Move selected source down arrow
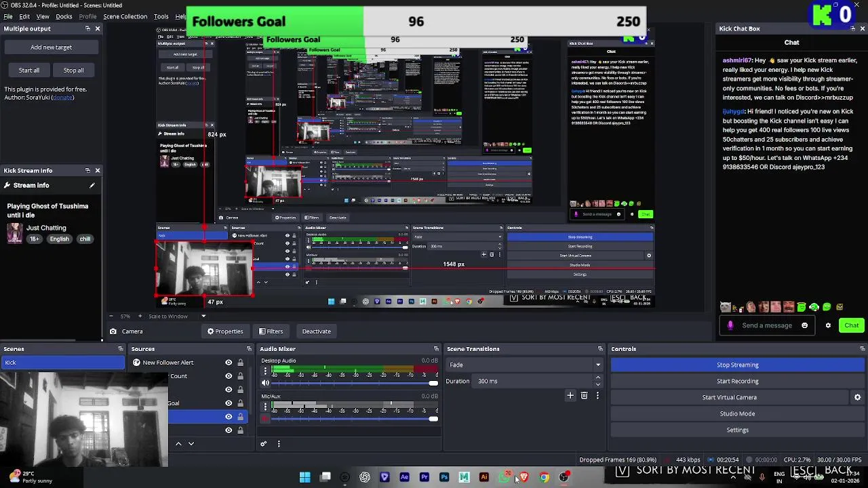The height and width of the screenshot is (488, 868). point(191,444)
